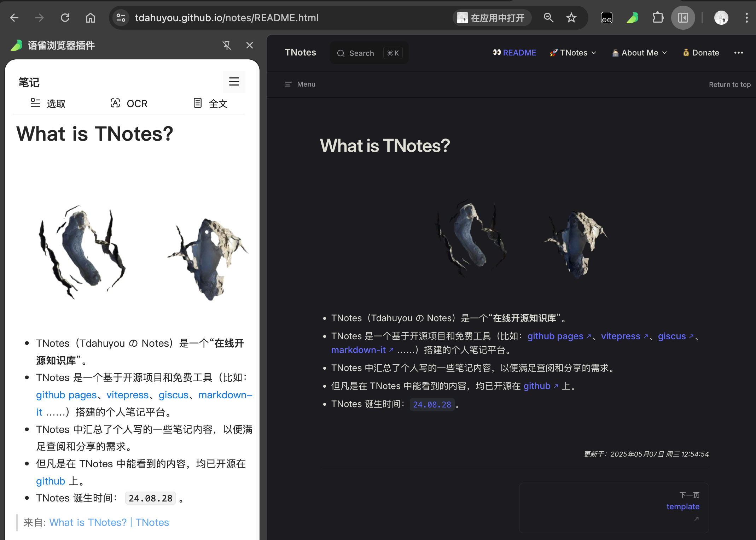Click the Search box on TNotes

tap(369, 53)
